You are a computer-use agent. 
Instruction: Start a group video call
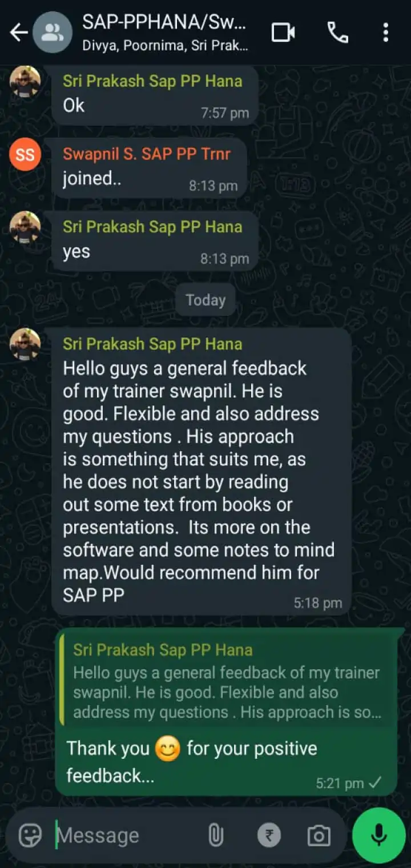[283, 33]
